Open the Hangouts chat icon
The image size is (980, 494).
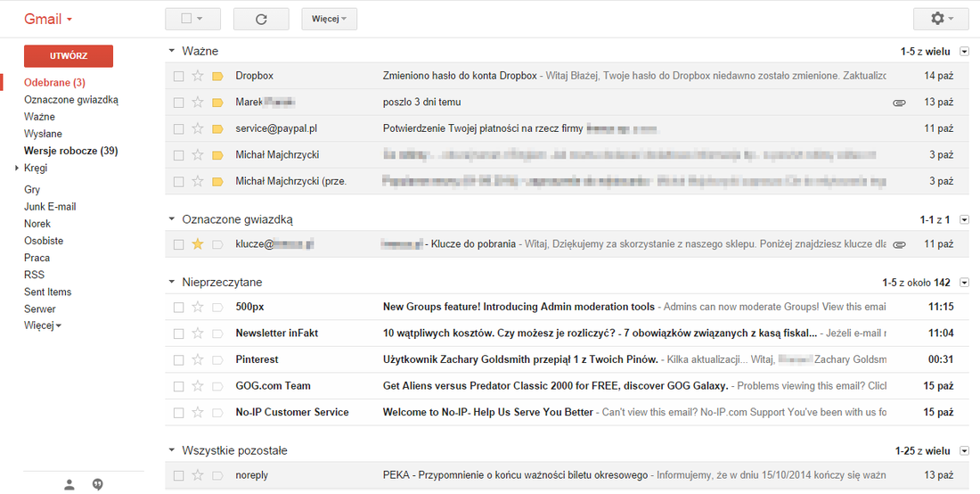[x=97, y=484]
